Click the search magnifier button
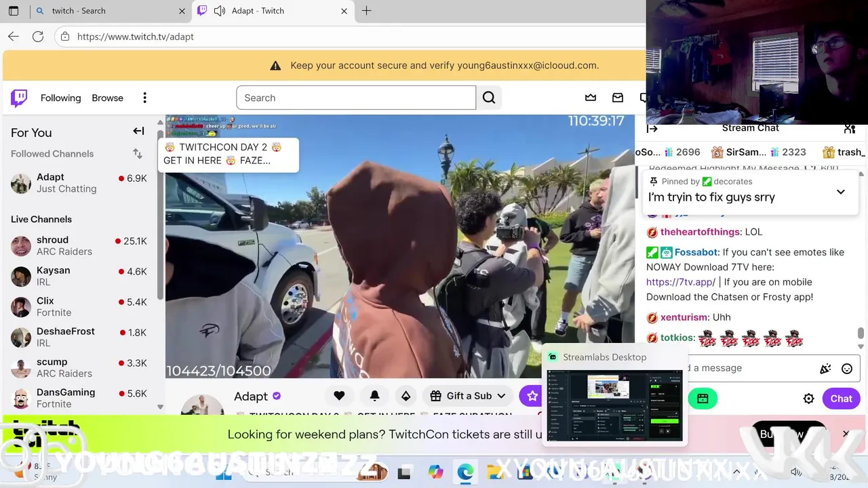This screenshot has width=868, height=488. [489, 98]
